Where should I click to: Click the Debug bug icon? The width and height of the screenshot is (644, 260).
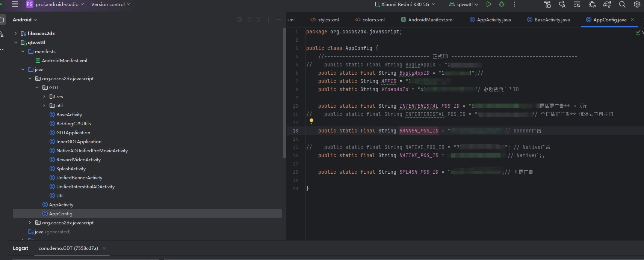tap(502, 5)
